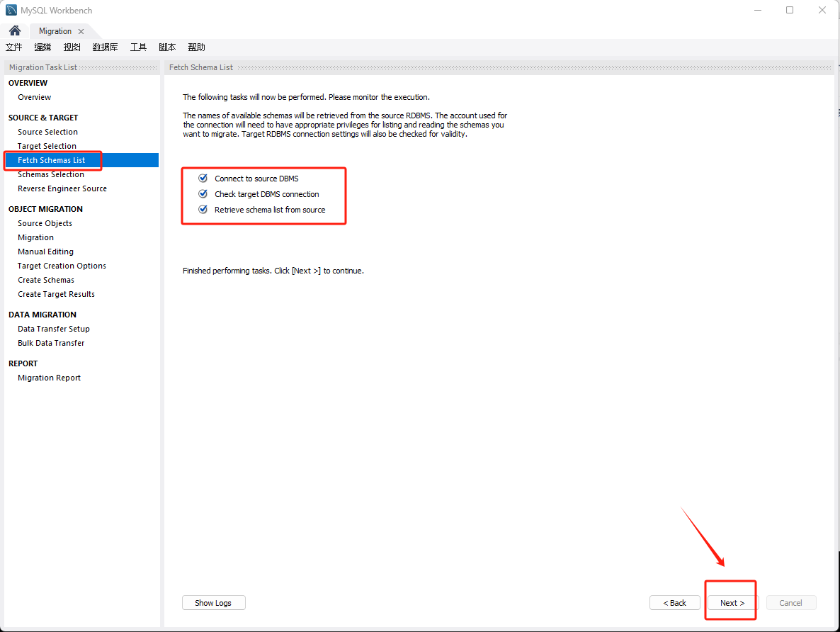Open the 脚本 menu
This screenshot has width=840, height=632.
pos(167,47)
